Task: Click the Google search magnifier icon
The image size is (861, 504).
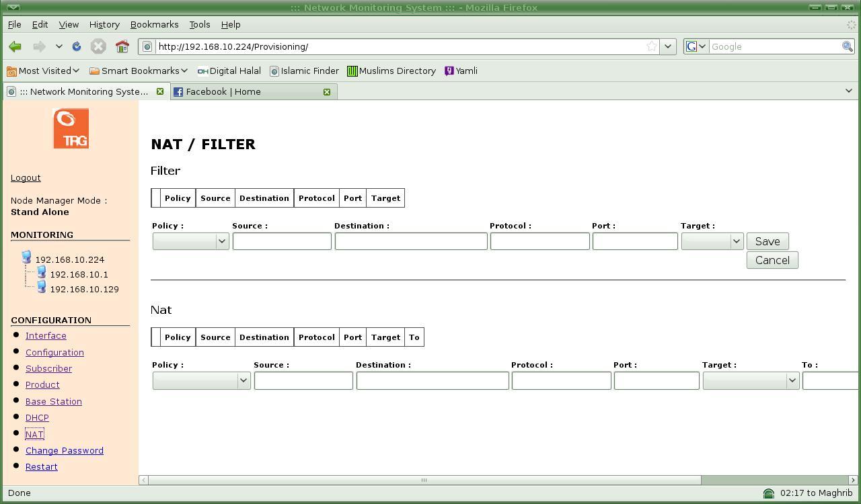Action: tap(847, 46)
